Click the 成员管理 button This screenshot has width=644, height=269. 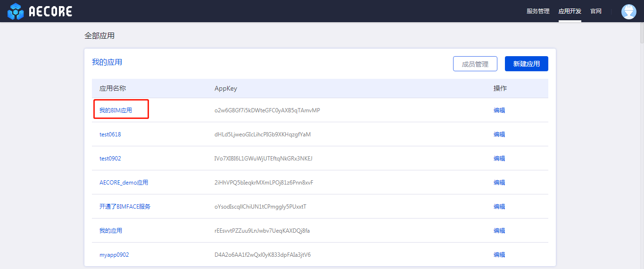(475, 64)
